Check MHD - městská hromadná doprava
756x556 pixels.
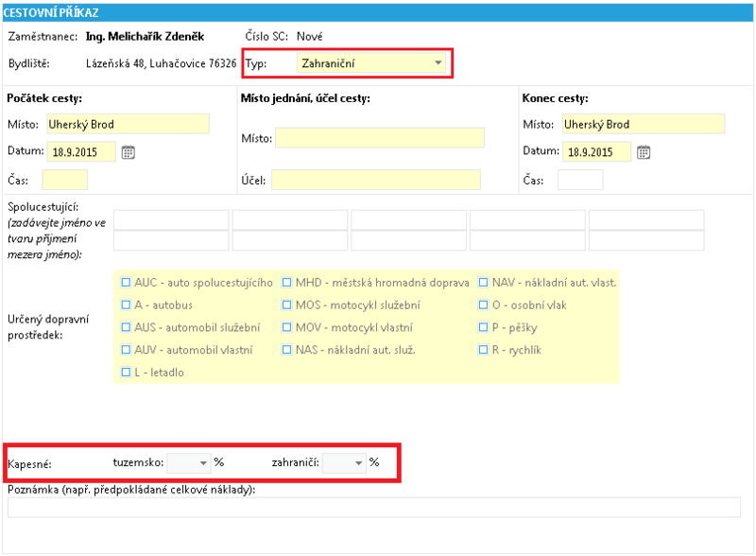(287, 283)
